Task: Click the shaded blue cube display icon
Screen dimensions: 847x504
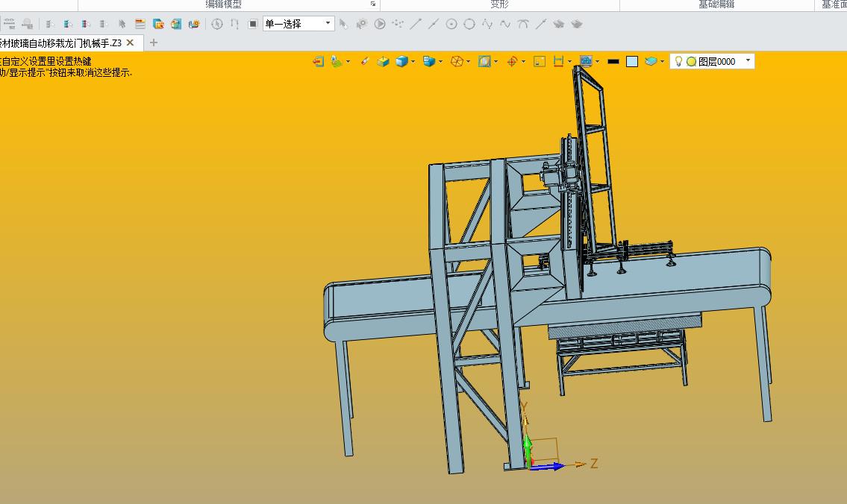Action: (x=401, y=62)
